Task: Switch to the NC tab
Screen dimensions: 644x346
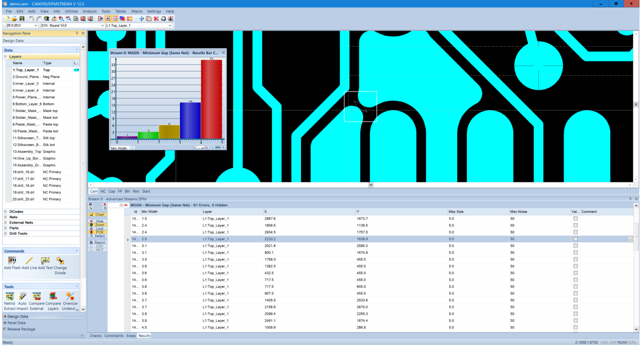Action: coord(103,191)
